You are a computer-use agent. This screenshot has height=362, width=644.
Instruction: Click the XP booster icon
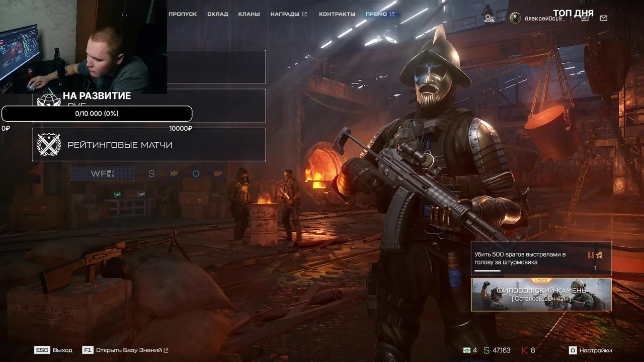174,173
